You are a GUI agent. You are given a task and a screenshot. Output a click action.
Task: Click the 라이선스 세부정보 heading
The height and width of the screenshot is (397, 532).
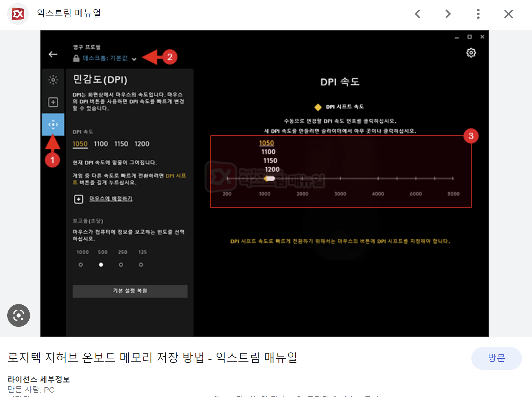(x=39, y=379)
